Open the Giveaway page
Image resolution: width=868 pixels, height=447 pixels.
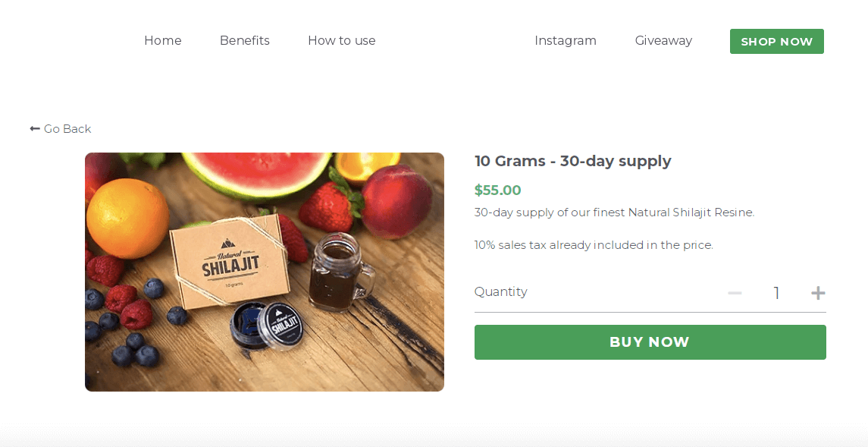click(663, 41)
